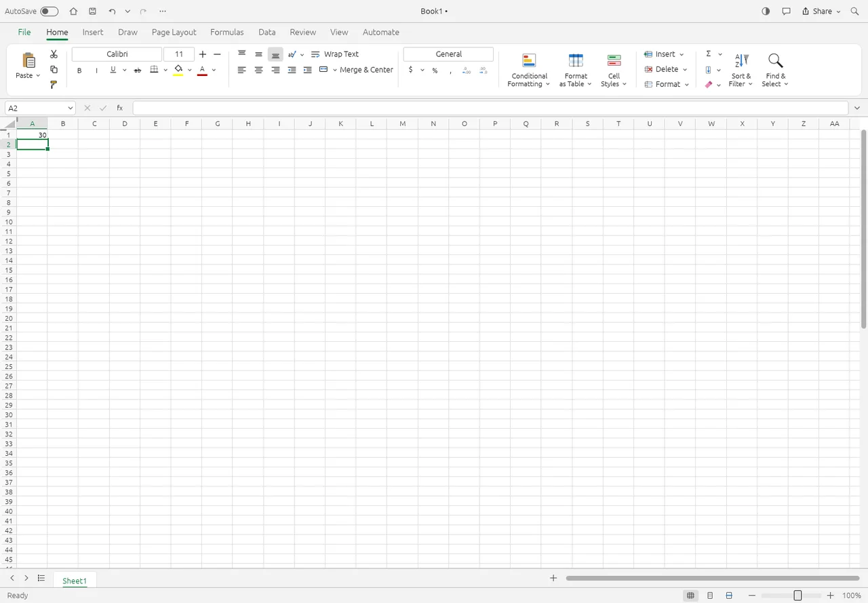Viewport: 868px width, 603px height.
Task: Select the Sheet1 tab
Action: click(x=75, y=581)
